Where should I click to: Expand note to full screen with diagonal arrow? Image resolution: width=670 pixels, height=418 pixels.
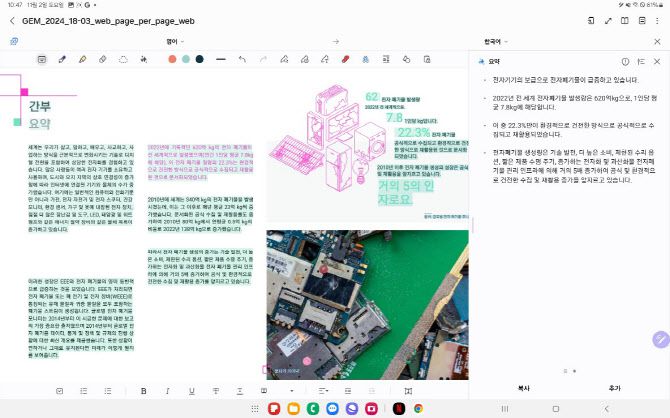coord(608,21)
